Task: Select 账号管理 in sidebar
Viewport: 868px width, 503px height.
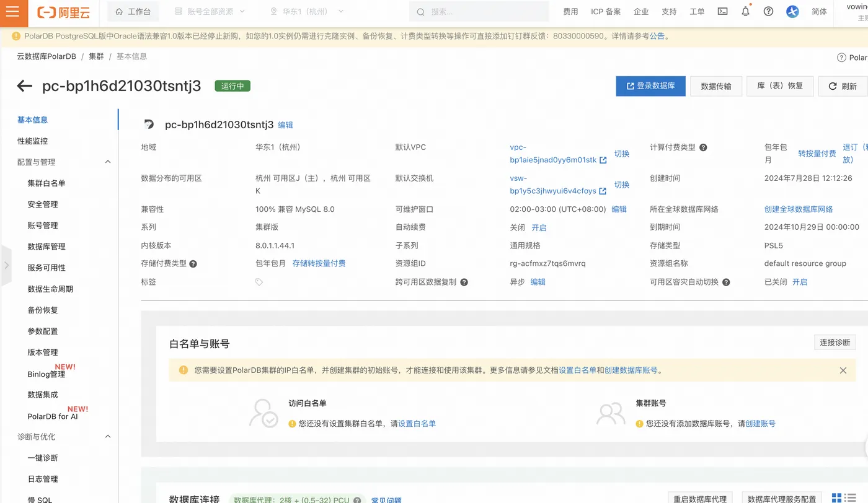Action: 42,225
